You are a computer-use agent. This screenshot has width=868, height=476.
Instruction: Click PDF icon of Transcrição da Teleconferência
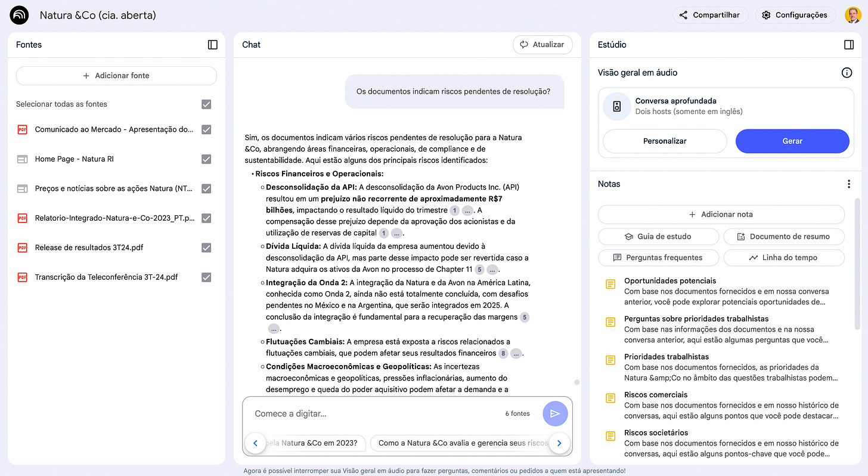point(22,277)
